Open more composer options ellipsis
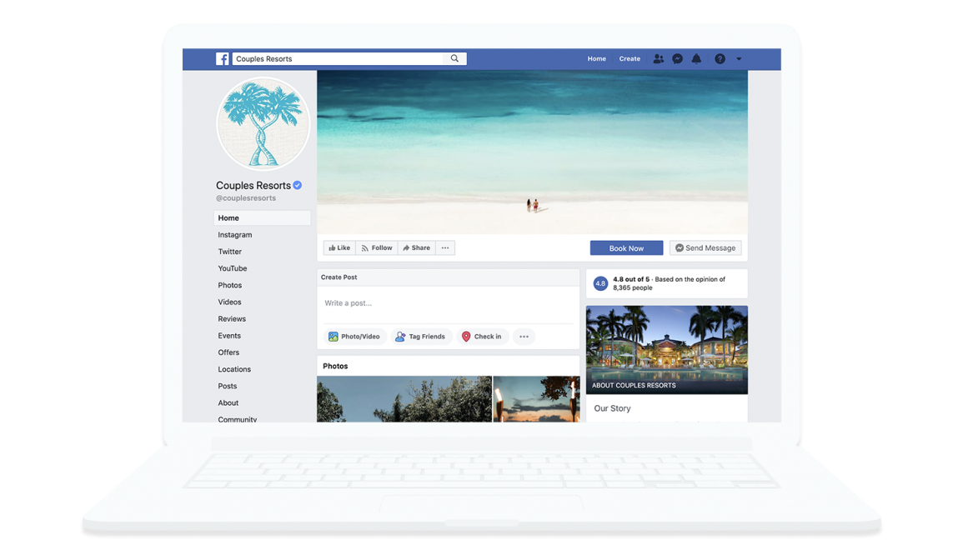Viewport: 963px width, 560px height. (524, 337)
